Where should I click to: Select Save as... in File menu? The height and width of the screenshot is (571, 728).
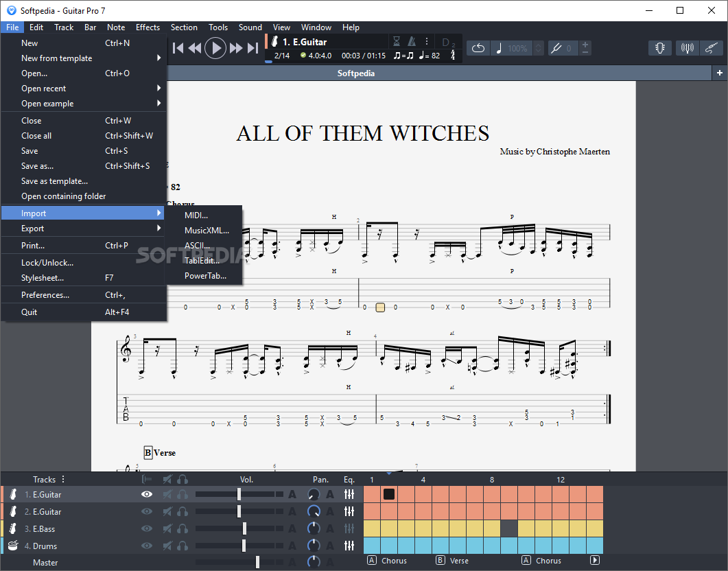pos(84,165)
